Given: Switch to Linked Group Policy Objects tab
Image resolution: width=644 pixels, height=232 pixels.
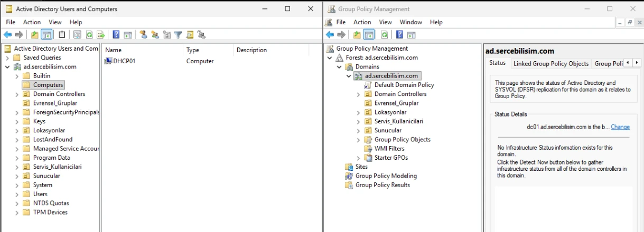Looking at the screenshot, I should coord(551,63).
